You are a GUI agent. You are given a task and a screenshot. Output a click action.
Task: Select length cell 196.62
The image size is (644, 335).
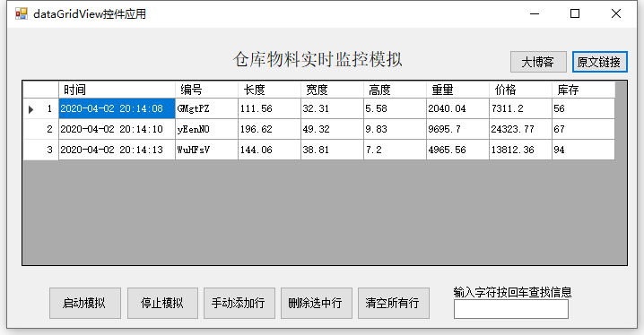click(269, 129)
